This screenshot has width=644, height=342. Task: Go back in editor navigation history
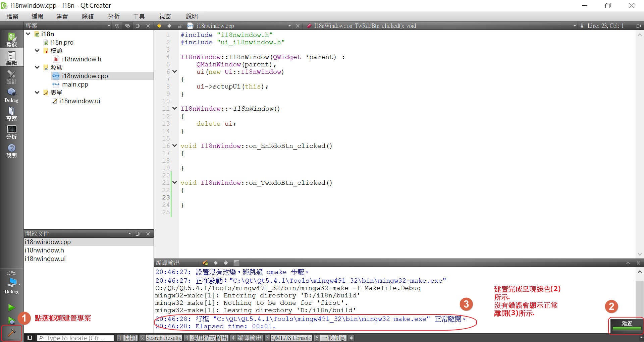159,26
